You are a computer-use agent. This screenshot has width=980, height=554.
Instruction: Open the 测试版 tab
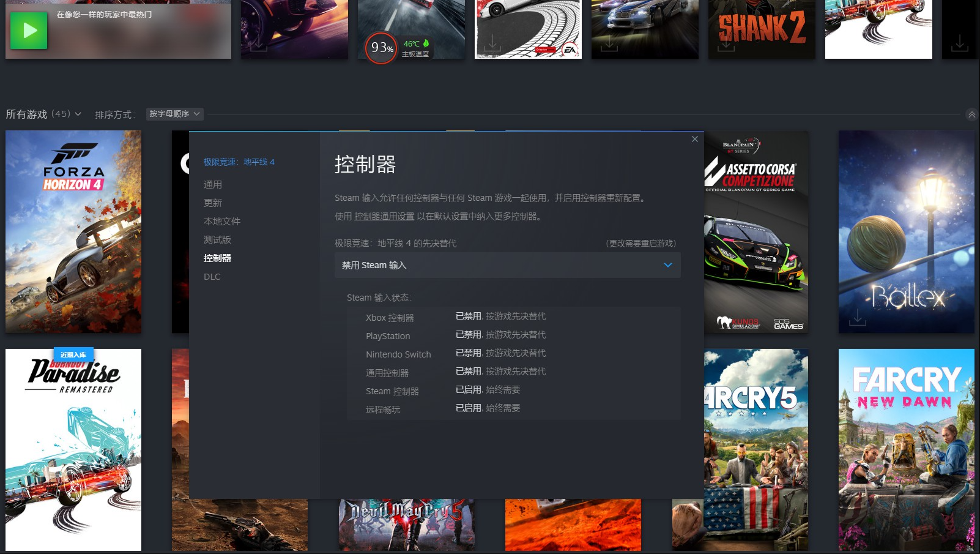[217, 239]
